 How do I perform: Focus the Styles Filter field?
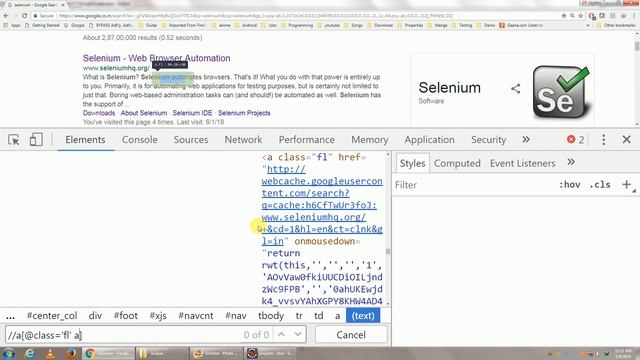[x=473, y=185]
